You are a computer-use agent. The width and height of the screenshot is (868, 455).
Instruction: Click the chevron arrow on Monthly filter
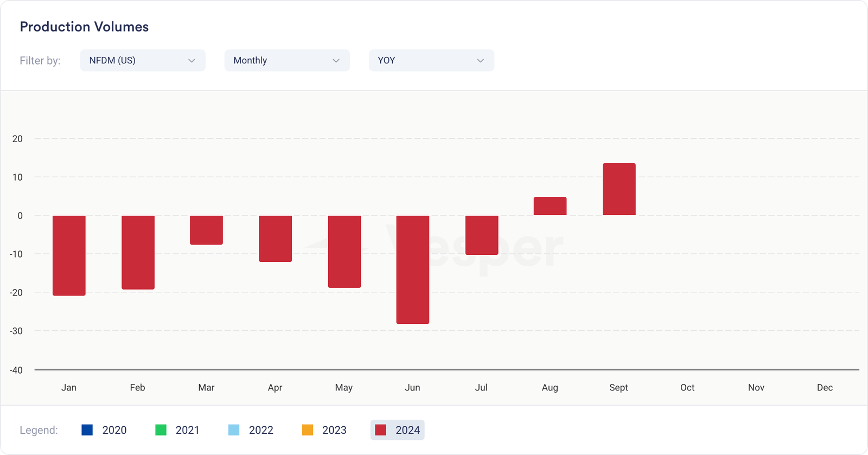pyautogui.click(x=336, y=60)
